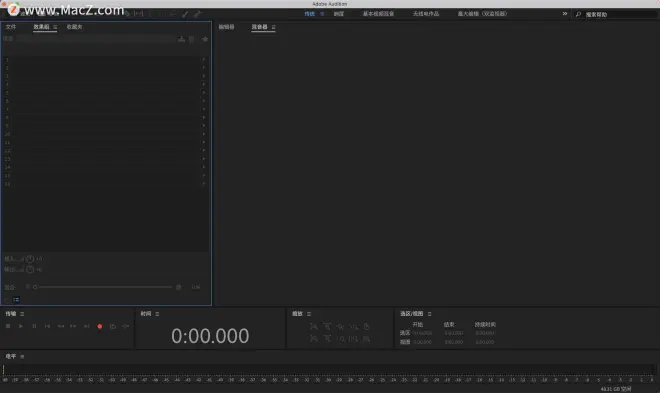Toggle skip selection button in transport
This screenshot has height=393, width=660.
click(126, 326)
